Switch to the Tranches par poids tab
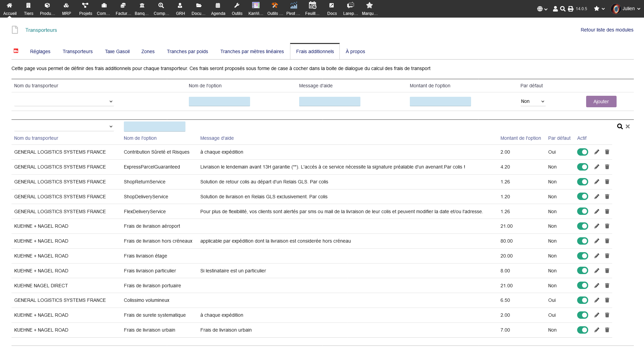The height and width of the screenshot is (358, 644). click(187, 51)
